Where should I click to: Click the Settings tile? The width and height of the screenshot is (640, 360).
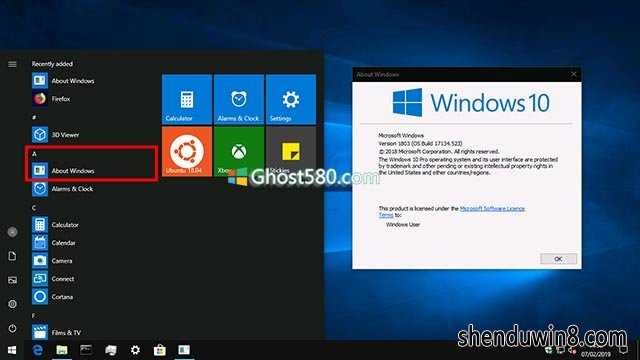[291, 99]
